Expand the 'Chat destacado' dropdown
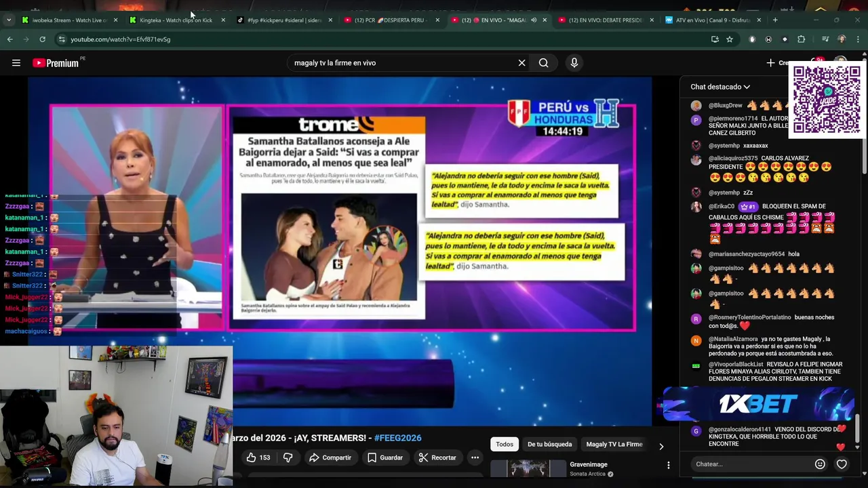The height and width of the screenshot is (488, 868). 720,87
